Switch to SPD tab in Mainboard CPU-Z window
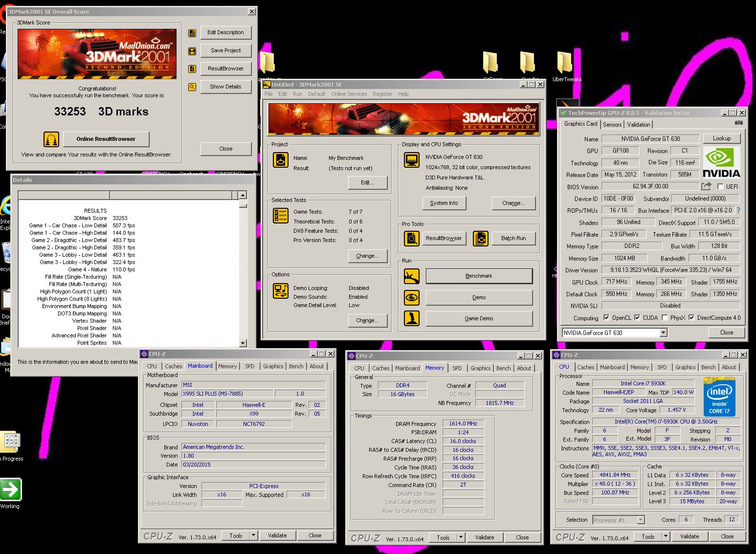The image size is (756, 554). [249, 366]
